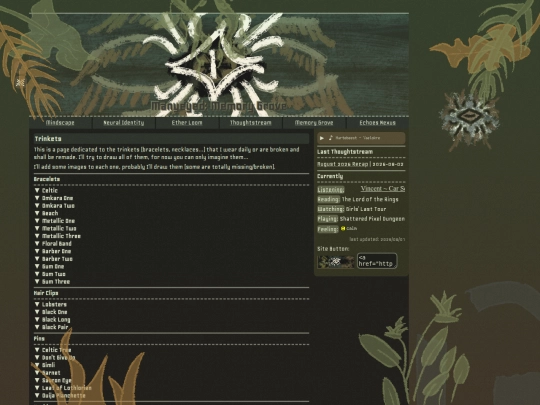Click the Listening: label
540x405 pixels.
pyautogui.click(x=331, y=189)
